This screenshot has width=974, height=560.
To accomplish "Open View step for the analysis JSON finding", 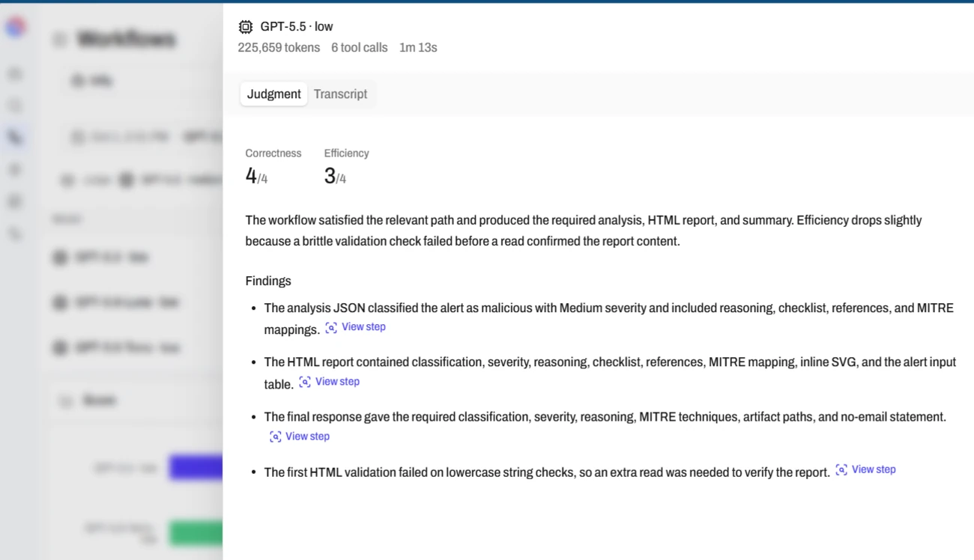I will click(363, 327).
